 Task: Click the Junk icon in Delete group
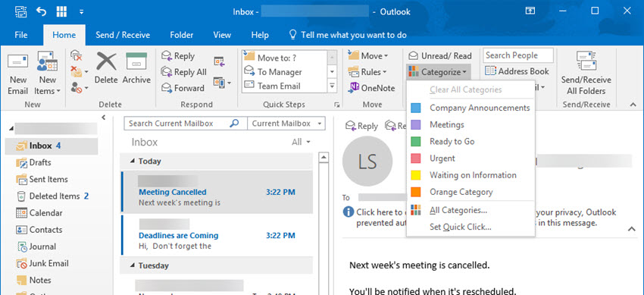pos(77,87)
